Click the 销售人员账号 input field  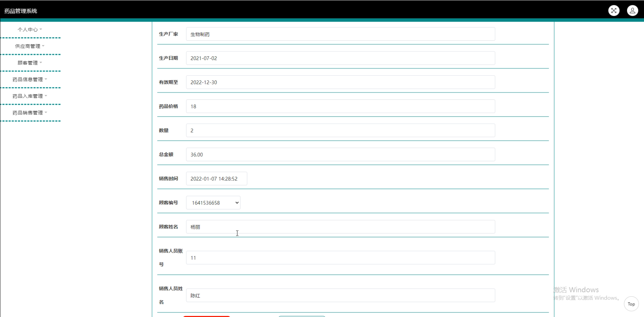point(340,258)
